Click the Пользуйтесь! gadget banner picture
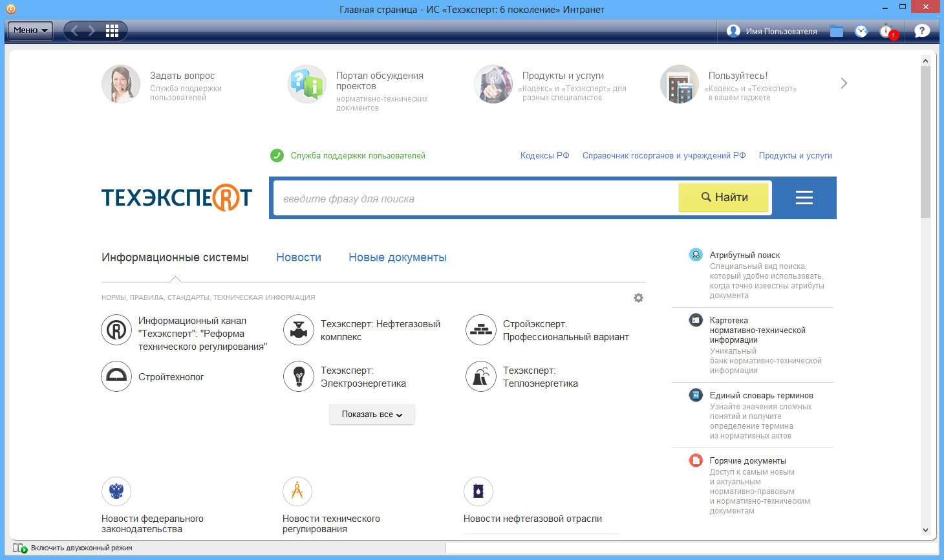 pyautogui.click(x=680, y=84)
